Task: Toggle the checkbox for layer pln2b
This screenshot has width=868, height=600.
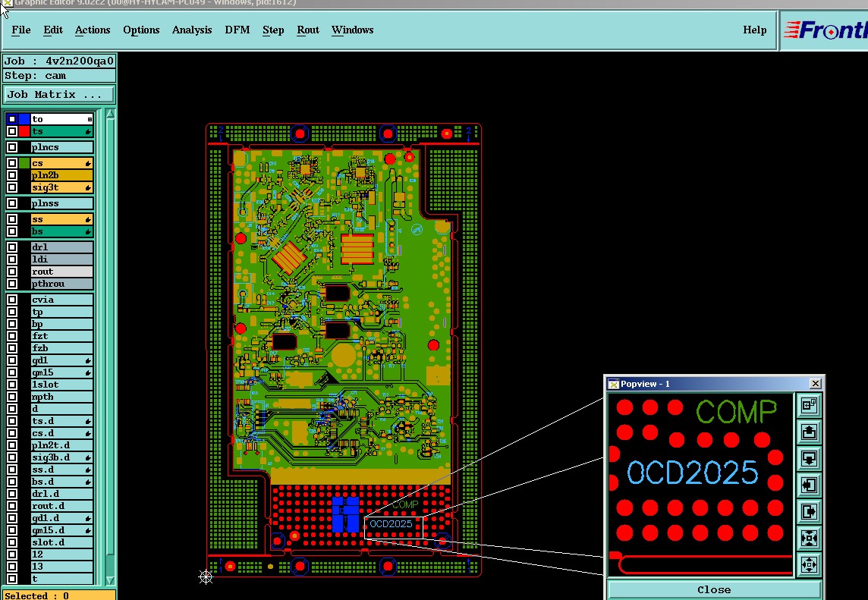Action: click(x=12, y=175)
